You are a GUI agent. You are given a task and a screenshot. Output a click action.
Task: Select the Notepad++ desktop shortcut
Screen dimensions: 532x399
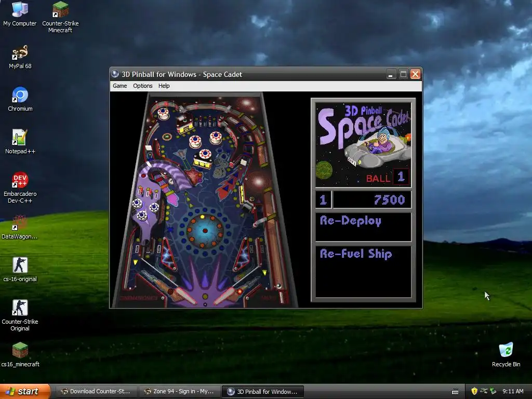(x=20, y=142)
